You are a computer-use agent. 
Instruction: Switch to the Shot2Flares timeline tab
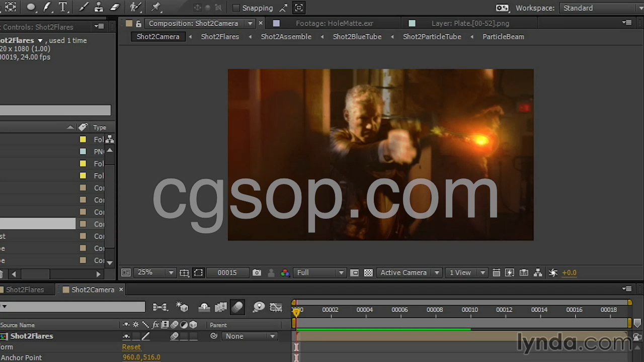25,290
